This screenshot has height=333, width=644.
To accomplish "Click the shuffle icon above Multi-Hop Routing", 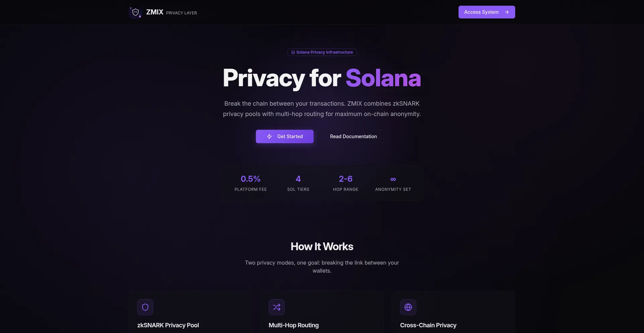I will coord(277,307).
